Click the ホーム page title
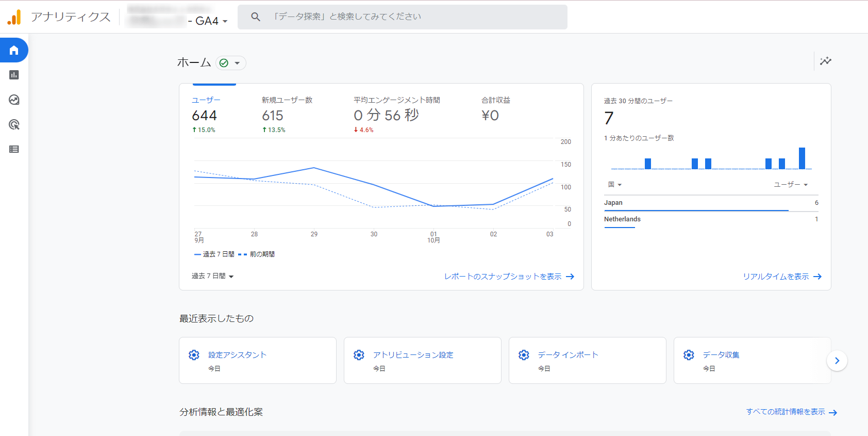868x436 pixels. point(194,62)
